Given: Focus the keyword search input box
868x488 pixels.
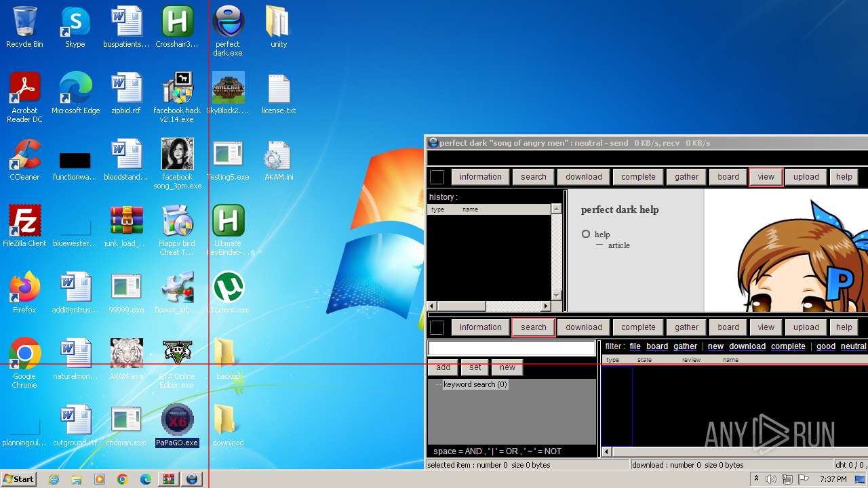Looking at the screenshot, I should coord(511,348).
